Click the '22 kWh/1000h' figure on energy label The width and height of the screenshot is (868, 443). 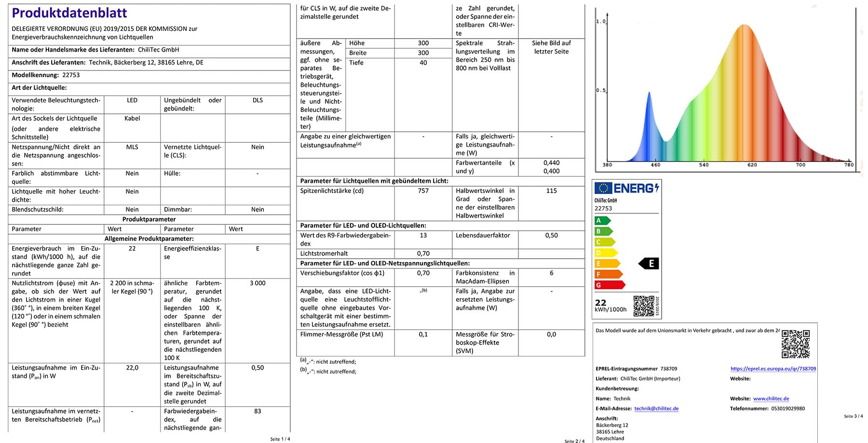610,305
